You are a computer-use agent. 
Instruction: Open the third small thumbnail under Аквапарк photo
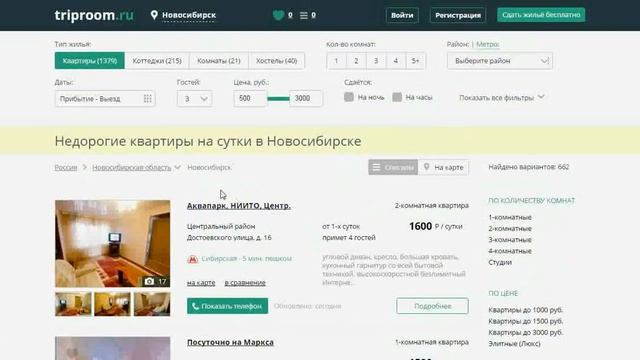[x=152, y=304]
